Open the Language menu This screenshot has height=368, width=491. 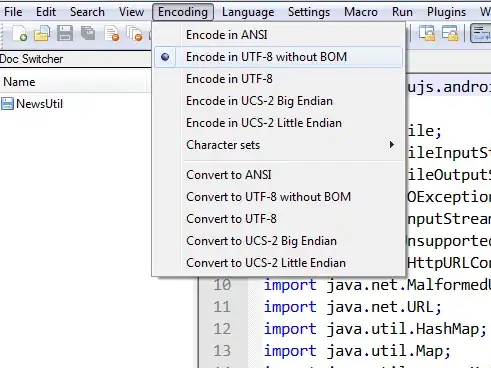248,12
